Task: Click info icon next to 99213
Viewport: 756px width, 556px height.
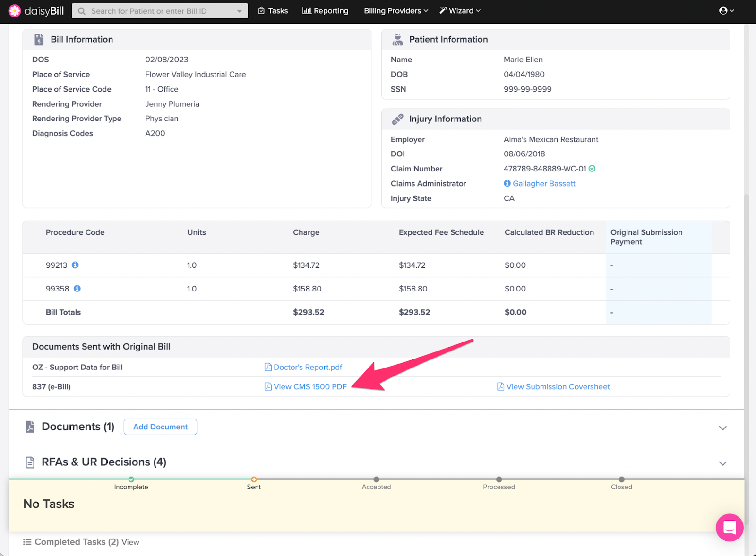Action: point(75,265)
